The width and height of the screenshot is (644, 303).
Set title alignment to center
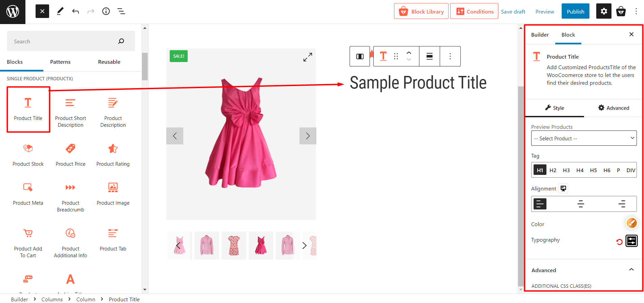coord(580,204)
